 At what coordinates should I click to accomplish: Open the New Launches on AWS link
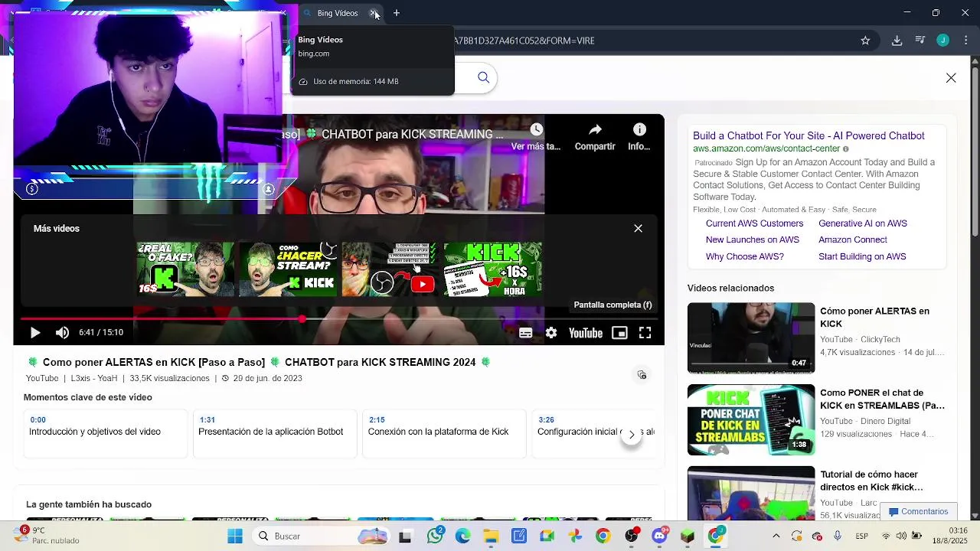(753, 240)
